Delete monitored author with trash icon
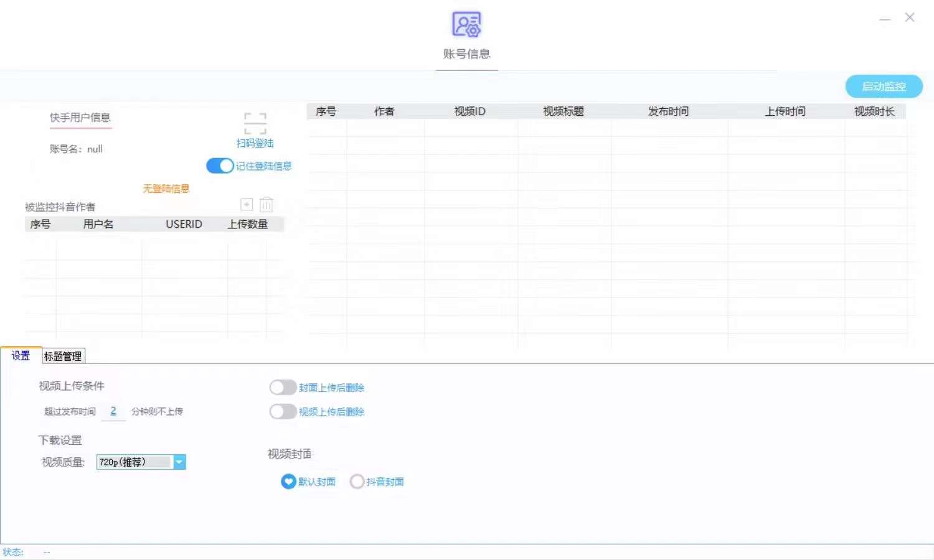 click(x=267, y=205)
